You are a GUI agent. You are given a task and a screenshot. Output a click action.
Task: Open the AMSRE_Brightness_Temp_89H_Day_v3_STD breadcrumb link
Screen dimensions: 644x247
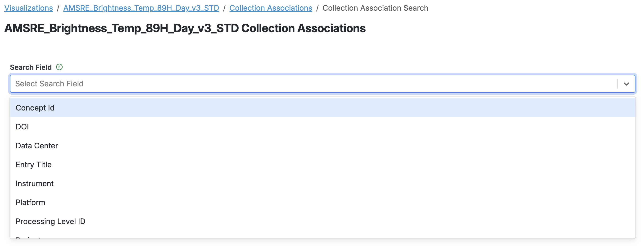click(x=141, y=8)
